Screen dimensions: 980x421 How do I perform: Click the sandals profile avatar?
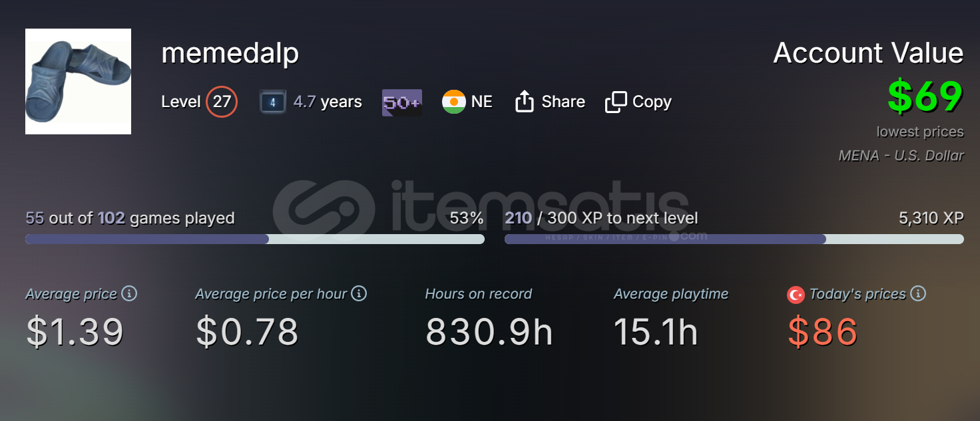click(78, 81)
